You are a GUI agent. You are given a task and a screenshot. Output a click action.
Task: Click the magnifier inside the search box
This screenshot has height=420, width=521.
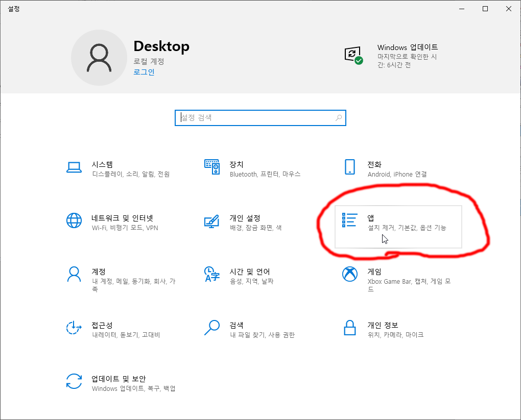coord(338,118)
